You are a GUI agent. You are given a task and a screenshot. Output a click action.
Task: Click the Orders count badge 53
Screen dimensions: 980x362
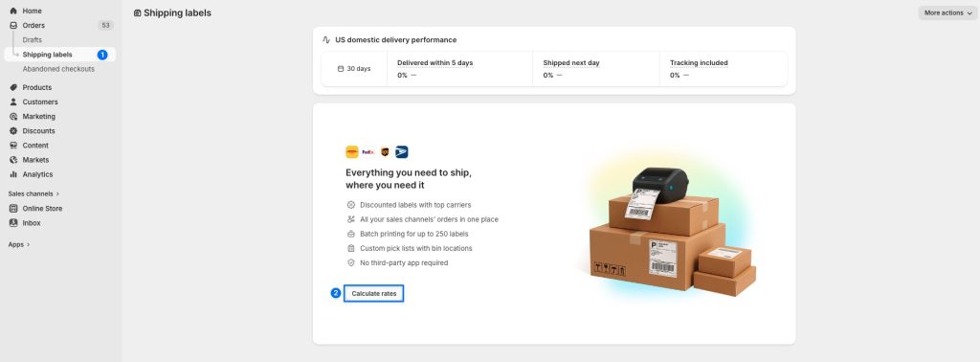click(x=105, y=26)
